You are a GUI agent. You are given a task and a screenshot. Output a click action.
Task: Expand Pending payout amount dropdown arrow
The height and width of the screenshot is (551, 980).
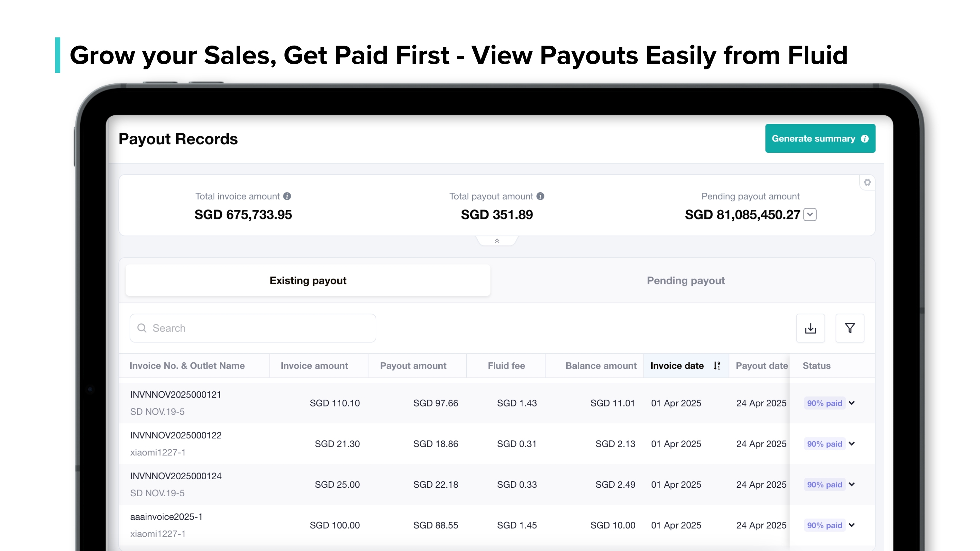(810, 215)
